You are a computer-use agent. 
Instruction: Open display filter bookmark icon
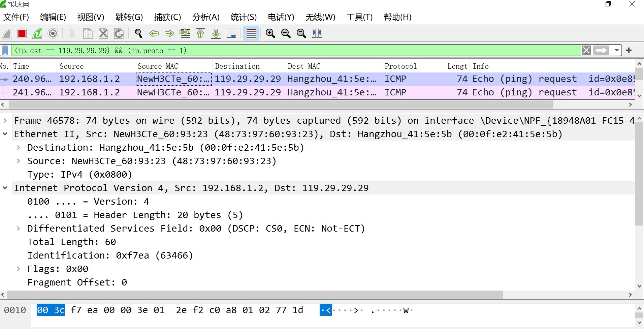(5, 51)
